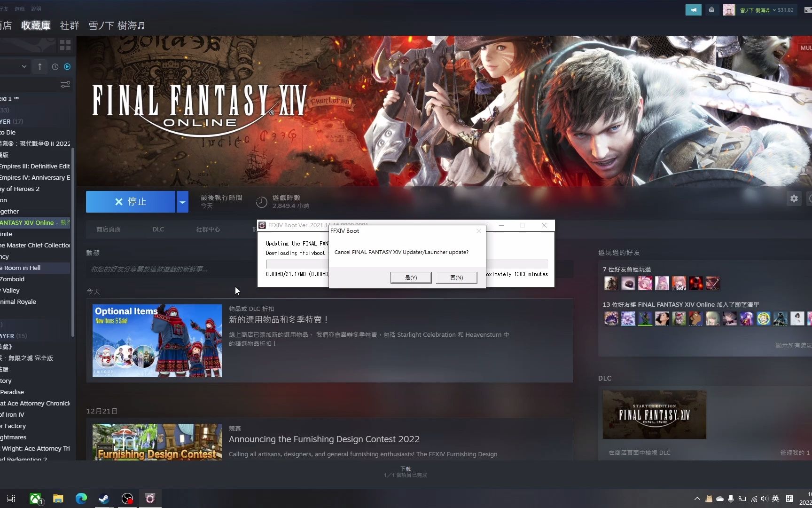Select Empires III: Definitive Edition entry

(35, 166)
